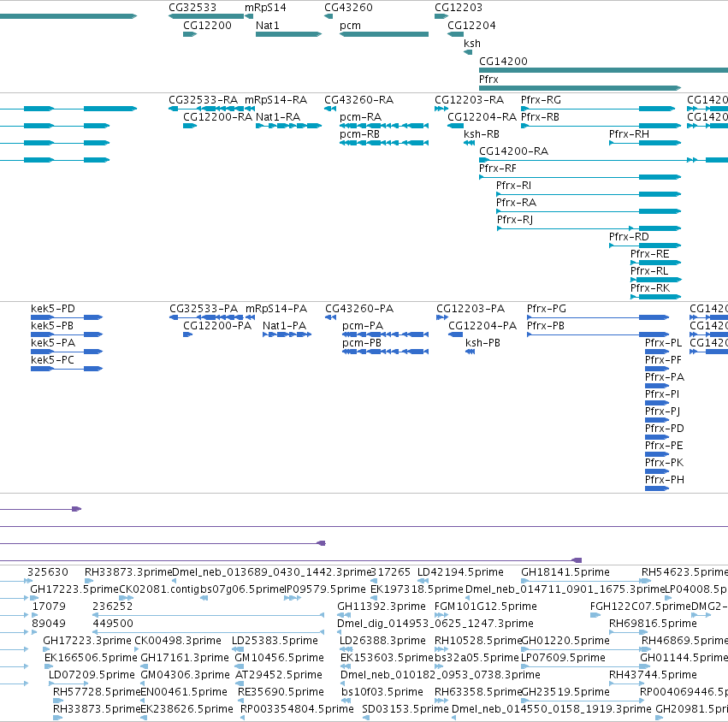Viewport: 728px width, 722px height.
Task: Click the kek5-PA protein label
Action: (x=53, y=343)
